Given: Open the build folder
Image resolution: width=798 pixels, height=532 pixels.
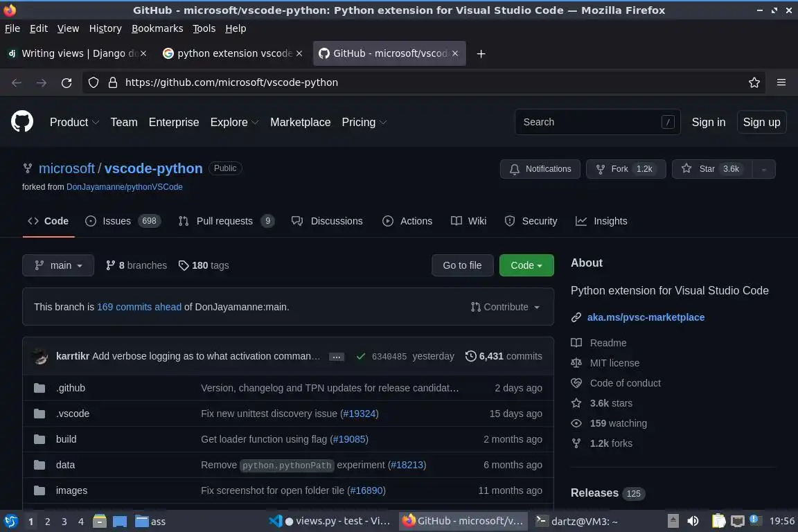Looking at the screenshot, I should (66, 439).
